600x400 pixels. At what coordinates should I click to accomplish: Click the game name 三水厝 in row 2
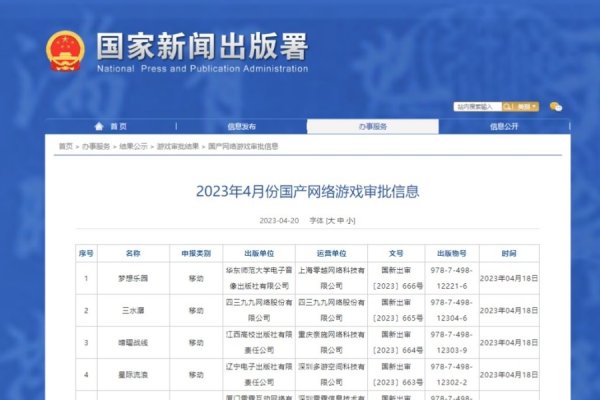click(x=133, y=310)
